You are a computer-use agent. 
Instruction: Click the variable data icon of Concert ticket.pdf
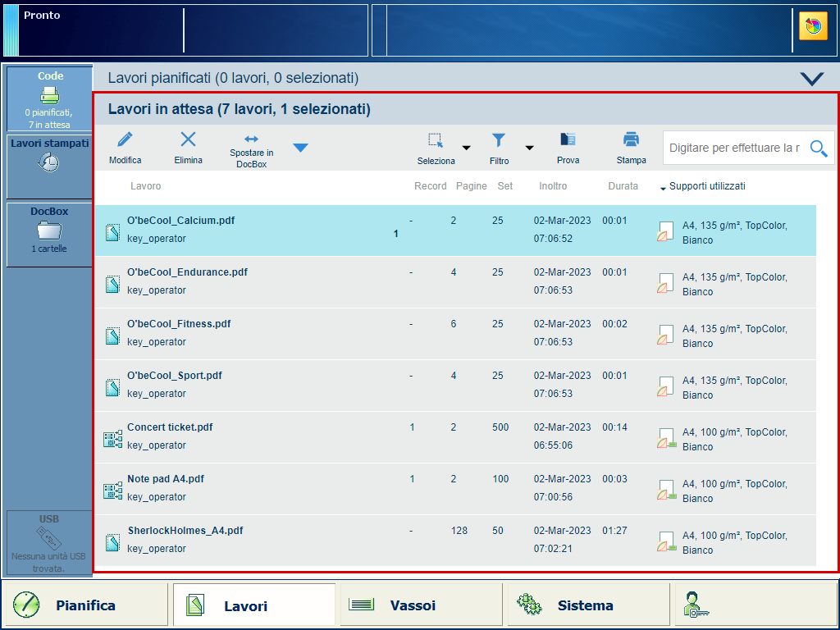[112, 440]
